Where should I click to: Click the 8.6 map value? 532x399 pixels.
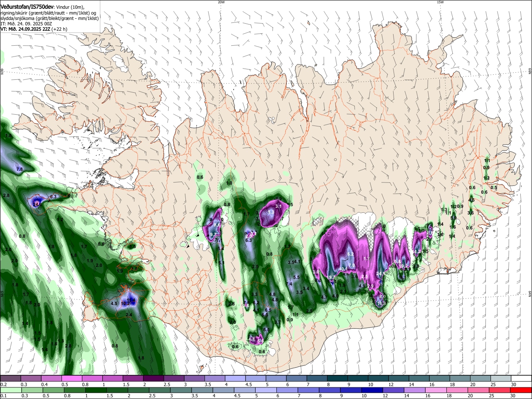tap(217, 225)
